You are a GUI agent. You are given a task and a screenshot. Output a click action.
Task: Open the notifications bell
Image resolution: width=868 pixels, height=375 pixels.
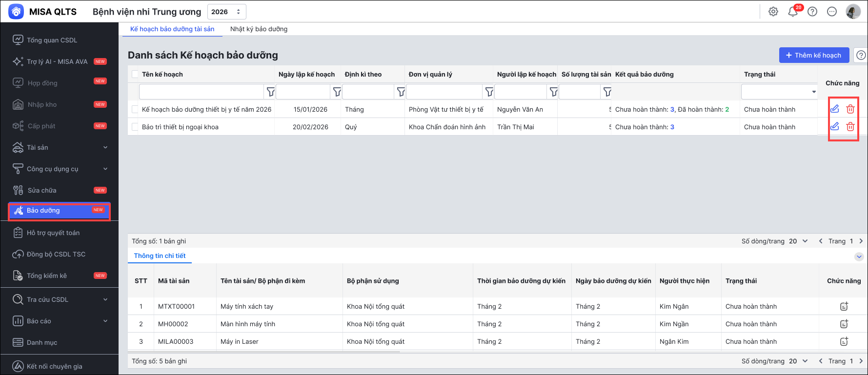[x=793, y=12]
